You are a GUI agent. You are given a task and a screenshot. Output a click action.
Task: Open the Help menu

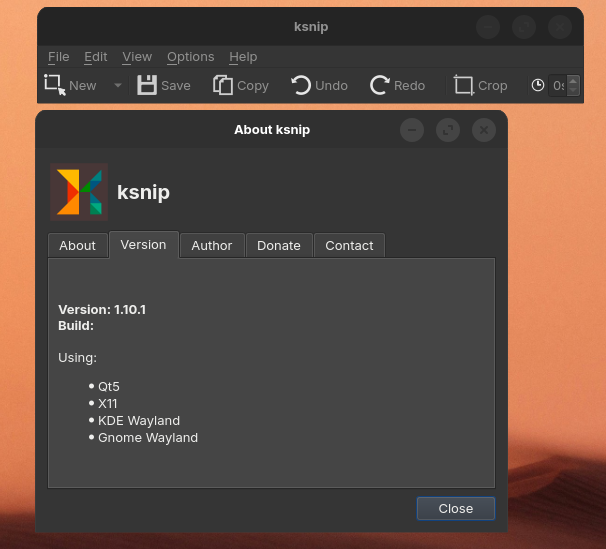pyautogui.click(x=243, y=57)
